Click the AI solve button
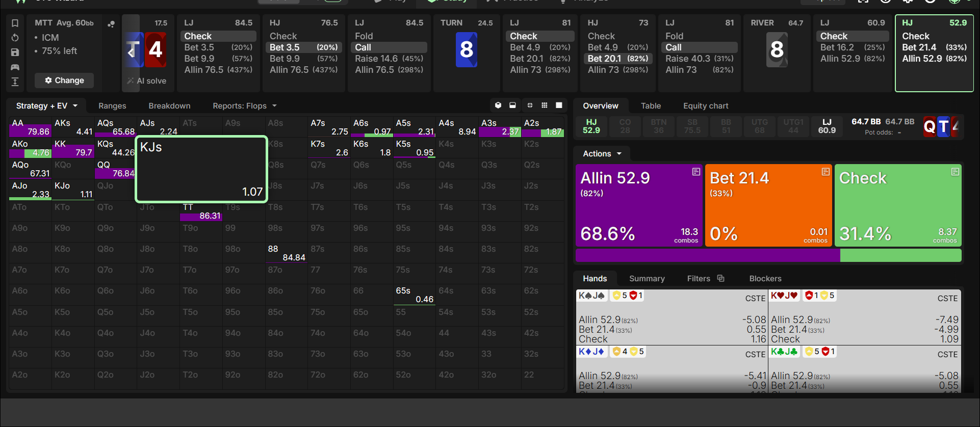The image size is (980, 427). pyautogui.click(x=146, y=81)
